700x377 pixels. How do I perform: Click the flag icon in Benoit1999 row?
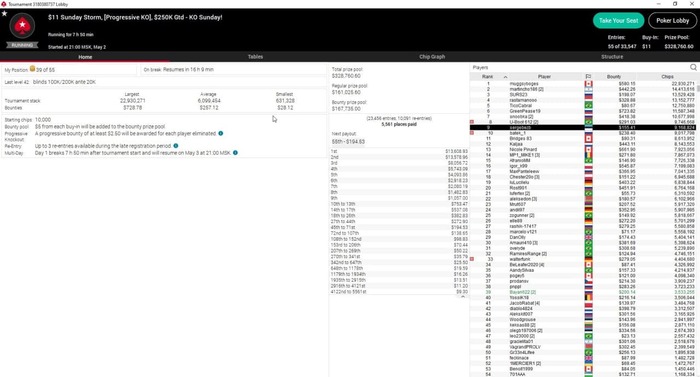coord(588,369)
